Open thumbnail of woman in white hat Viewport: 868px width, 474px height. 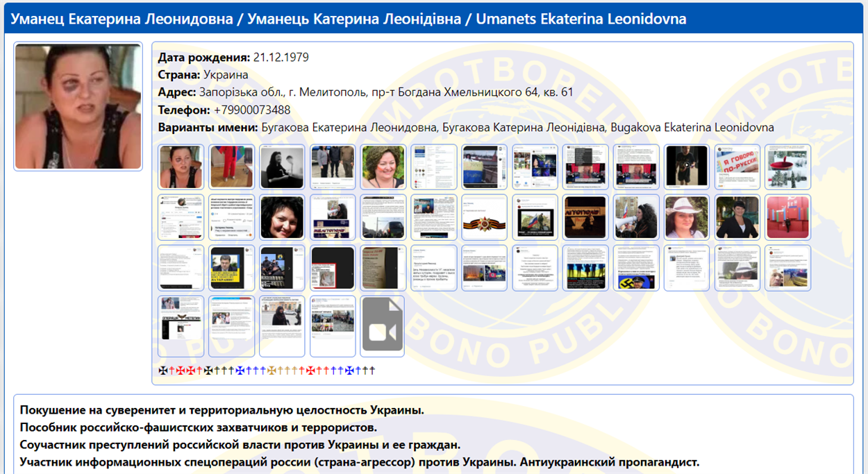coord(687,217)
